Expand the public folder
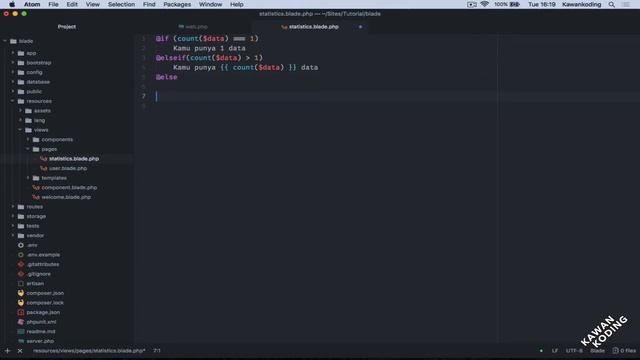The width and height of the screenshot is (640, 360). point(13,91)
